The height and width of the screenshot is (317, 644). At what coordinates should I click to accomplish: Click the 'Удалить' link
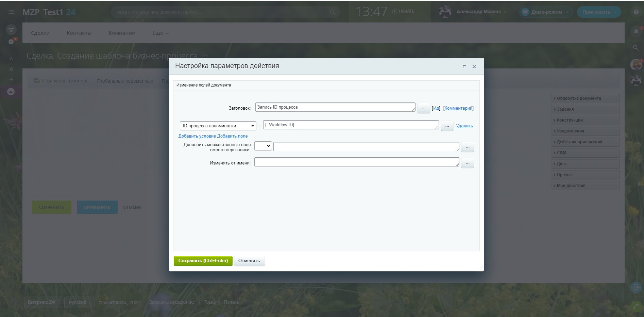pyautogui.click(x=464, y=126)
